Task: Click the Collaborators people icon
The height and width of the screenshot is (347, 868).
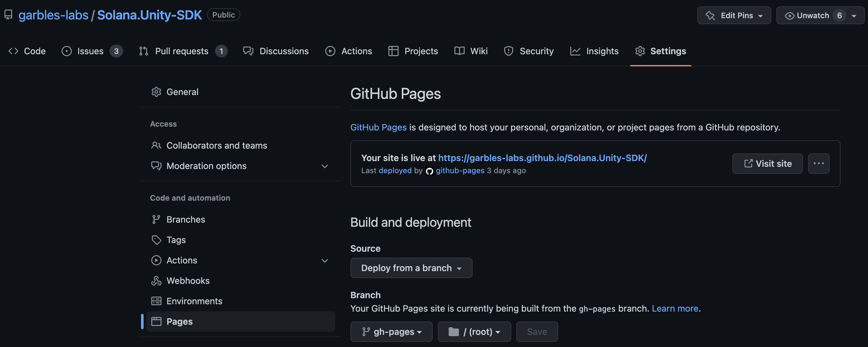Action: 156,145
